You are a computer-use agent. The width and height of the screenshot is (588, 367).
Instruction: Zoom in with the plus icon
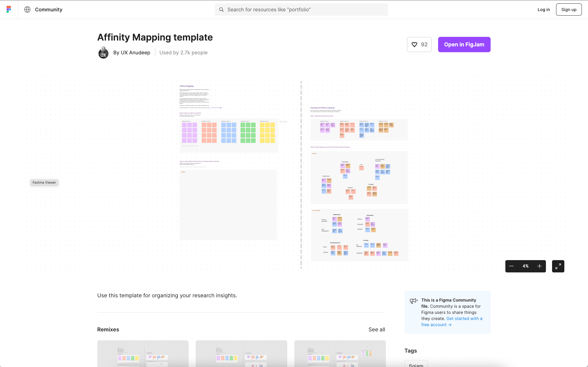pyautogui.click(x=539, y=266)
